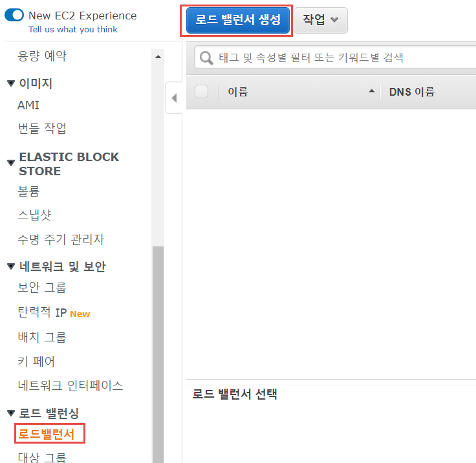
Task: Click the search magnifier icon
Action: pyautogui.click(x=206, y=58)
